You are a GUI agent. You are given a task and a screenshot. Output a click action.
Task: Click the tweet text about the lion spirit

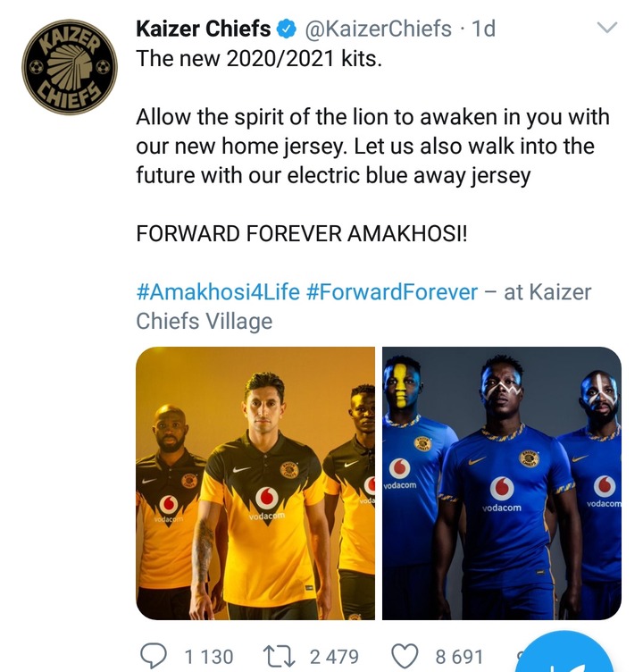[372, 146]
